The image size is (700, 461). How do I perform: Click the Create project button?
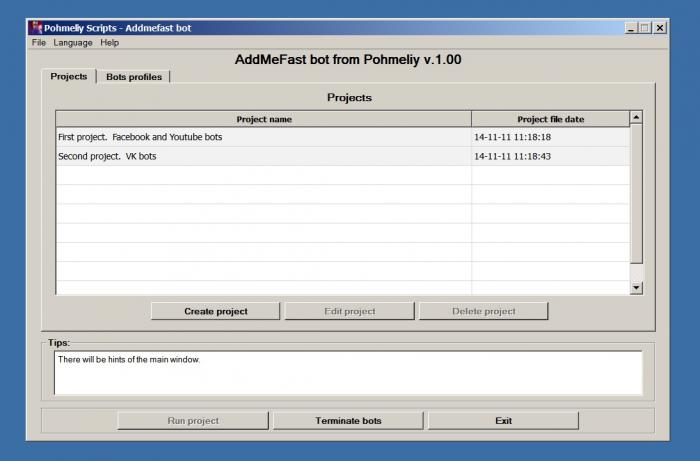click(x=216, y=311)
